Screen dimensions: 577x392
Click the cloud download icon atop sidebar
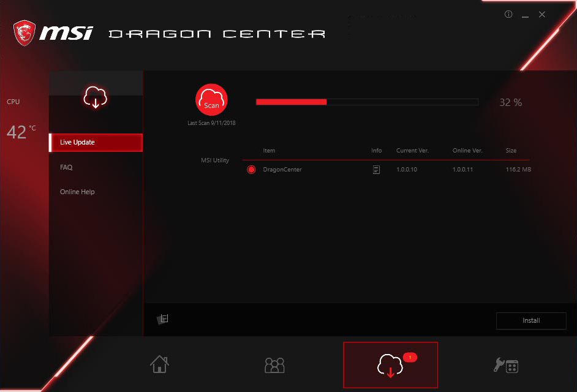[96, 97]
